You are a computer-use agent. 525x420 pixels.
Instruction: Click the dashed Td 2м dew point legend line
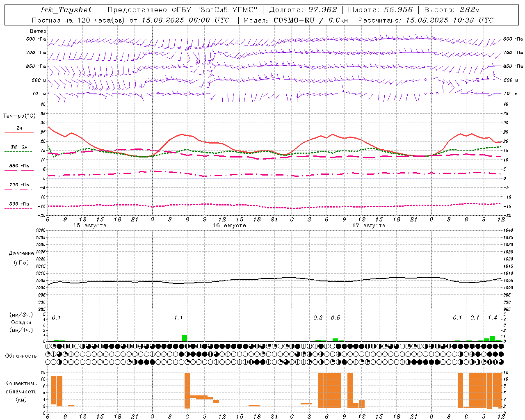click(18, 151)
